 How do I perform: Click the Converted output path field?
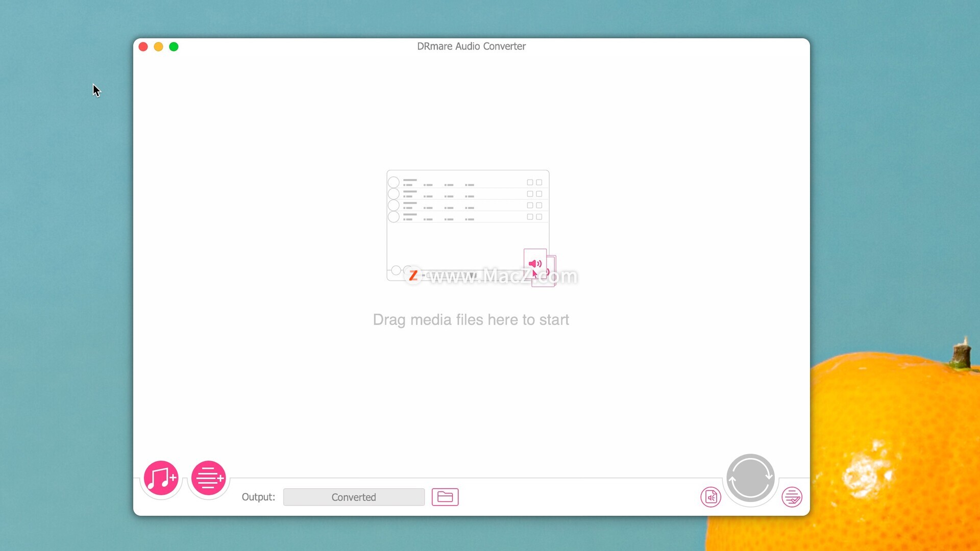(x=354, y=497)
